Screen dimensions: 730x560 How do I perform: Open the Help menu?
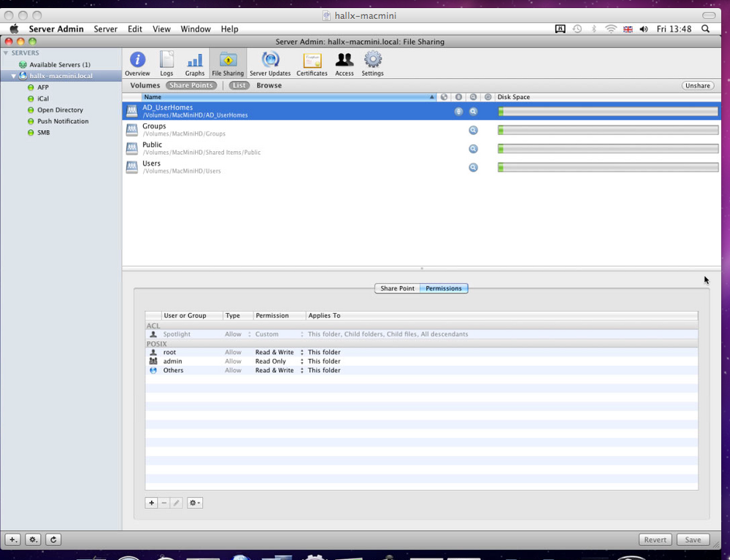[229, 29]
